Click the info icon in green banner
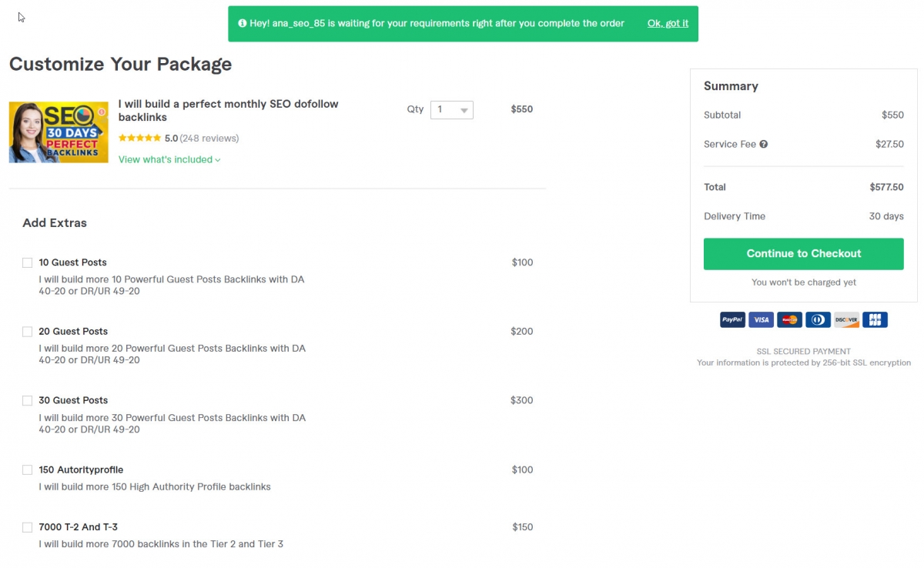This screenshot has width=924, height=568. click(242, 24)
